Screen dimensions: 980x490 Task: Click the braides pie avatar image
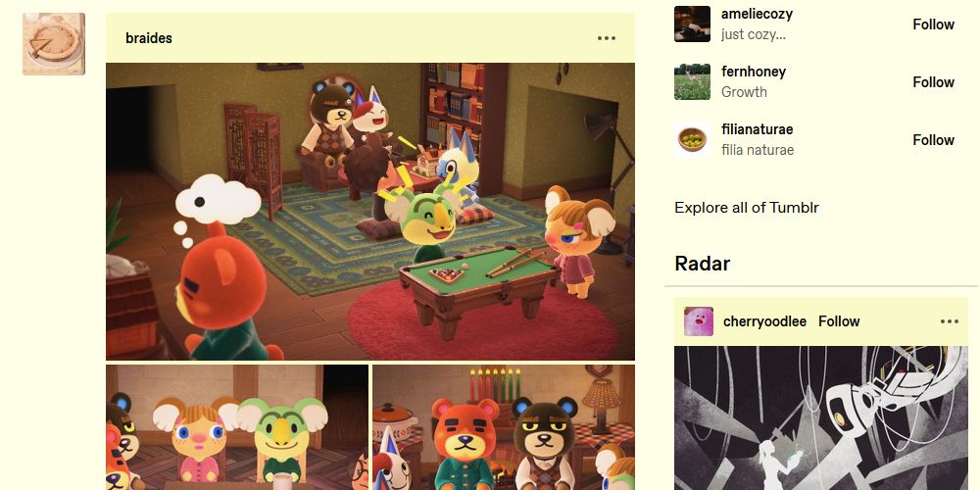click(x=54, y=44)
